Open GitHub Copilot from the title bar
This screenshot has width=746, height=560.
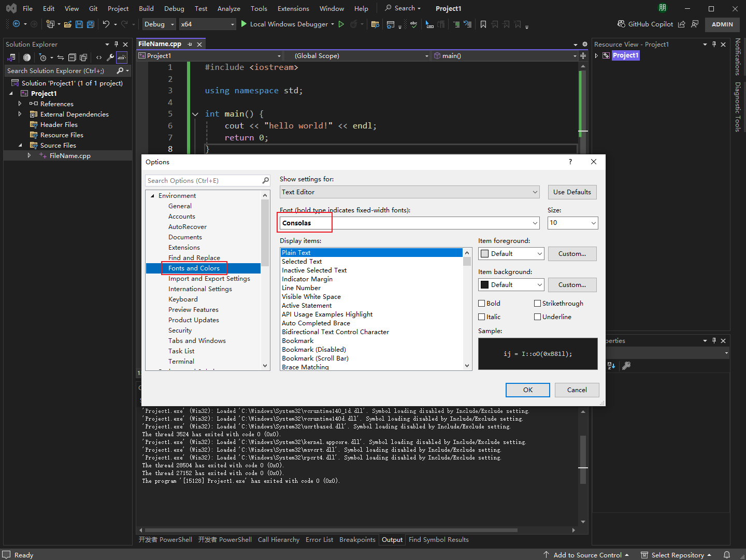click(x=645, y=24)
